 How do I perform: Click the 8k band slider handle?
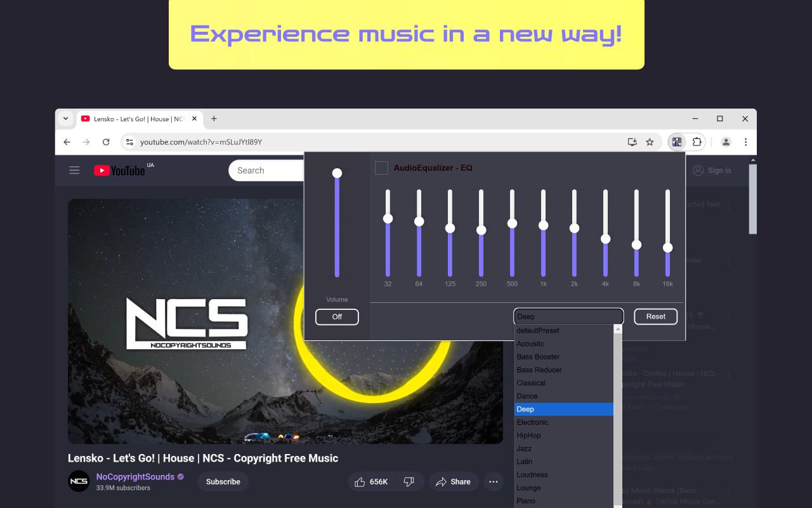(x=636, y=244)
